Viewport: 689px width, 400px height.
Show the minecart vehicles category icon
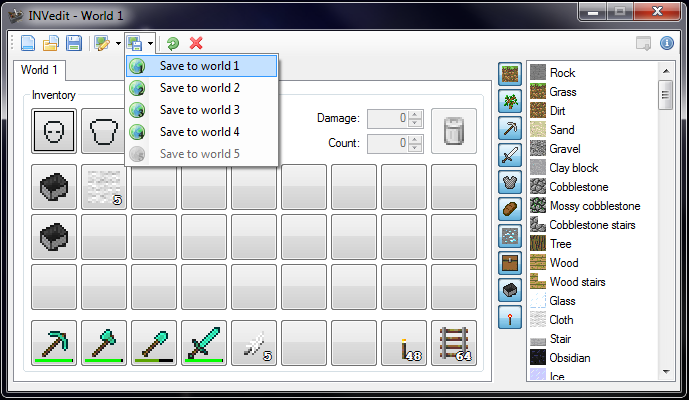pyautogui.click(x=510, y=290)
